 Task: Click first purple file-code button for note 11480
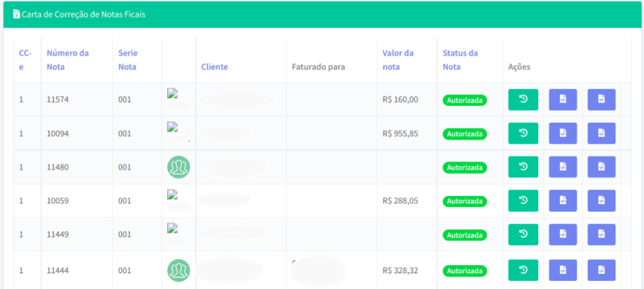(x=563, y=167)
